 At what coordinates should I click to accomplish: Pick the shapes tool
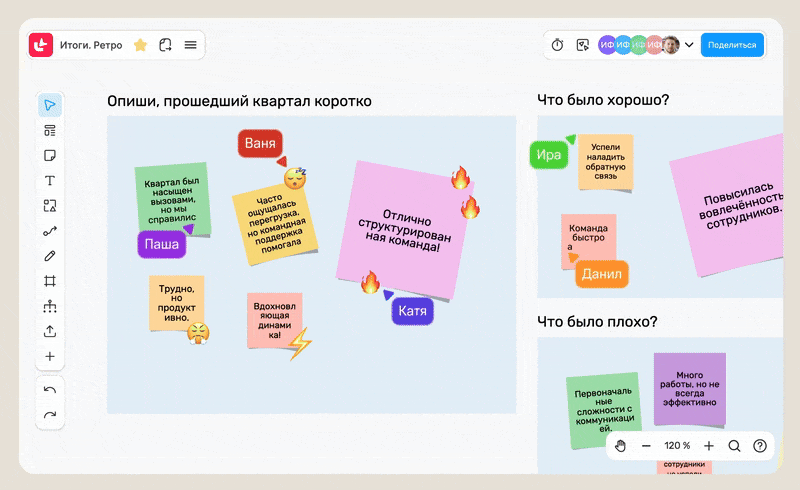click(50, 206)
